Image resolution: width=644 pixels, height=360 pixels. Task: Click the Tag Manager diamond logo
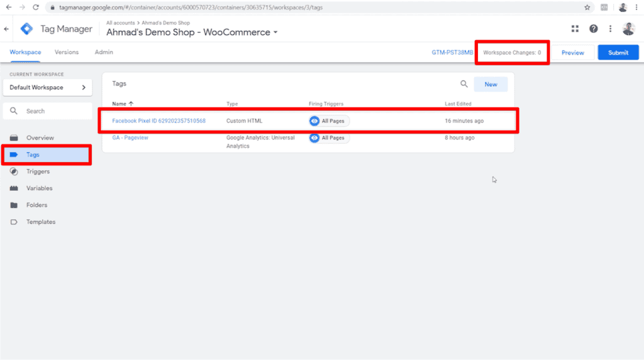click(26, 29)
